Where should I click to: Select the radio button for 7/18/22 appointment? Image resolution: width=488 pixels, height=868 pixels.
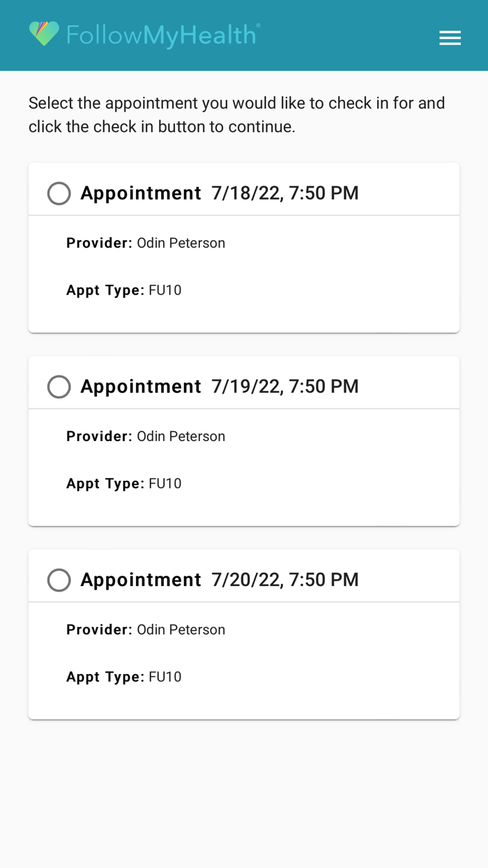pyautogui.click(x=59, y=193)
